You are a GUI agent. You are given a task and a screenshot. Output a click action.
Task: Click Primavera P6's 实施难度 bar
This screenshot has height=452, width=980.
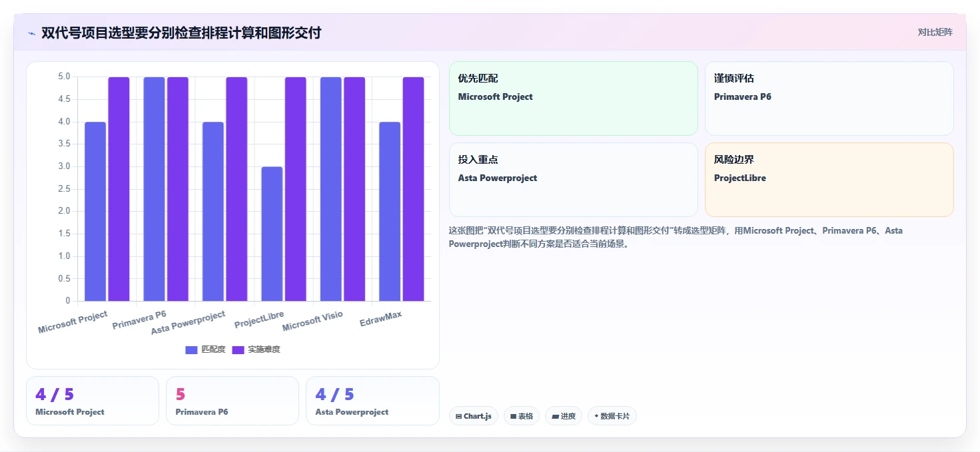(178, 189)
